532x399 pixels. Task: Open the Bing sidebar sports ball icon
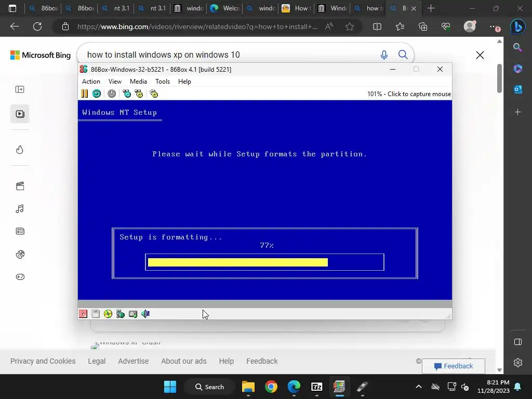coord(20,254)
